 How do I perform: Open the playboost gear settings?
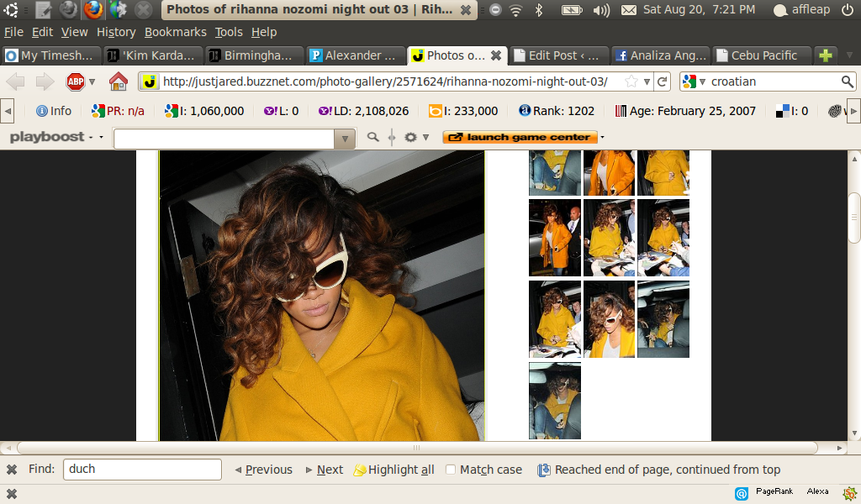pos(410,137)
